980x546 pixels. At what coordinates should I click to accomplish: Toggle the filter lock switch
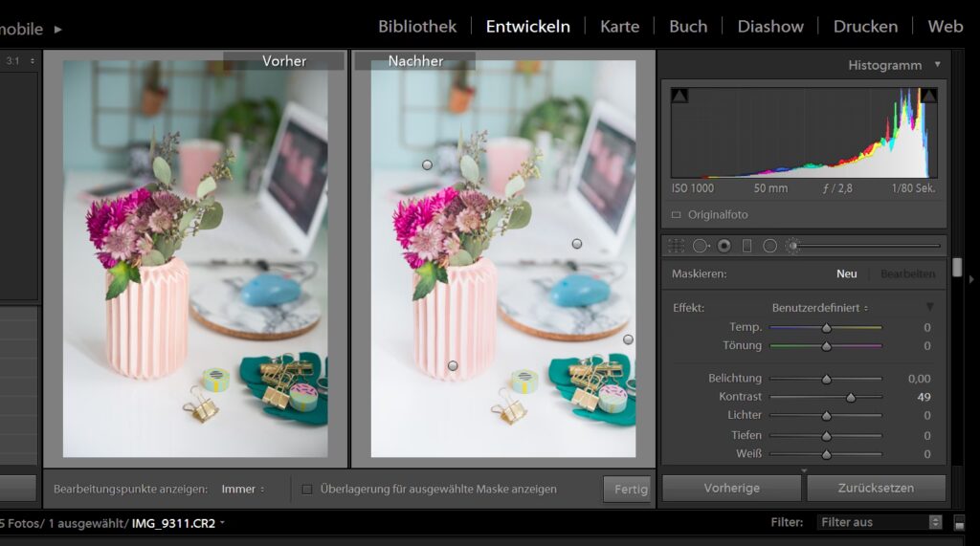959,522
